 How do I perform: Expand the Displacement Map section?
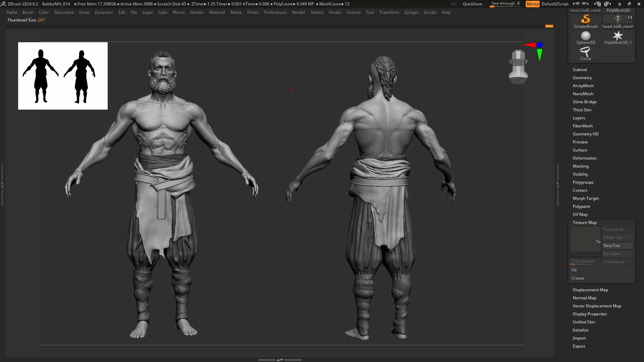coord(590,290)
